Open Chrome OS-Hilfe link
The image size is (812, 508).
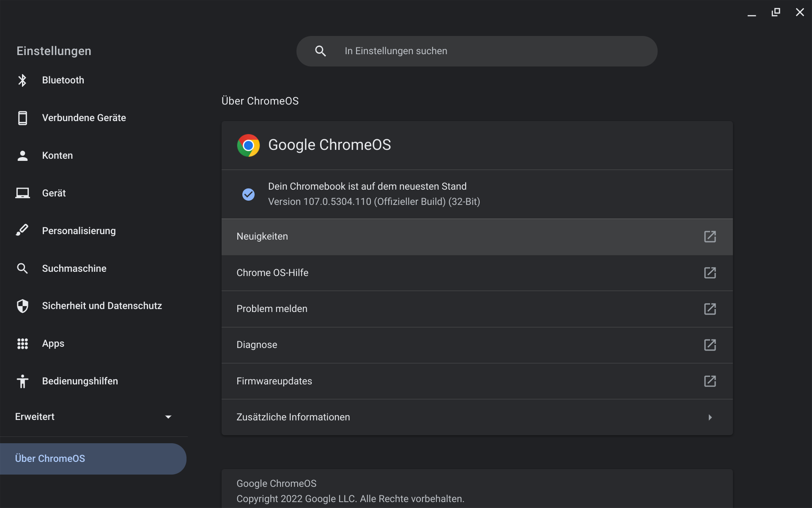(x=272, y=273)
